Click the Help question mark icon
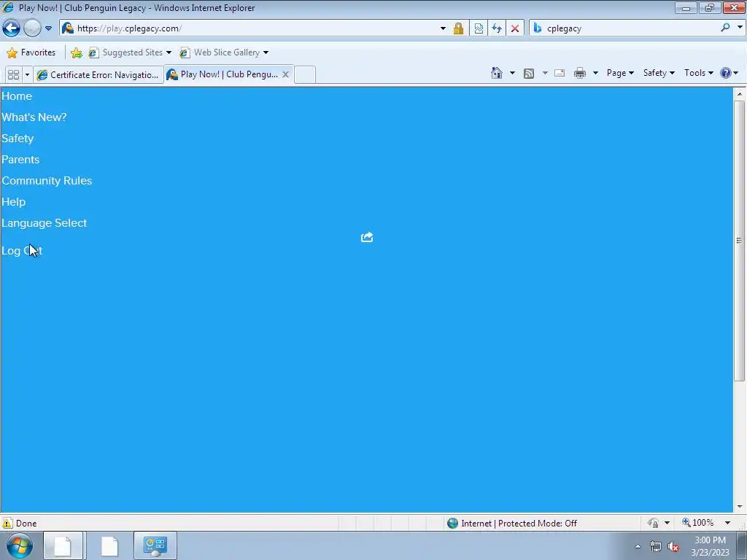The height and width of the screenshot is (560, 747). point(726,73)
